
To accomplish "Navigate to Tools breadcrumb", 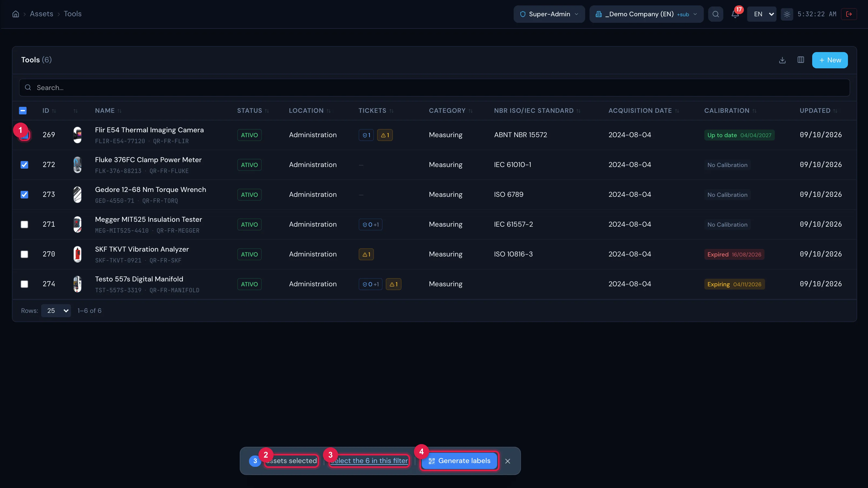I will (x=72, y=14).
